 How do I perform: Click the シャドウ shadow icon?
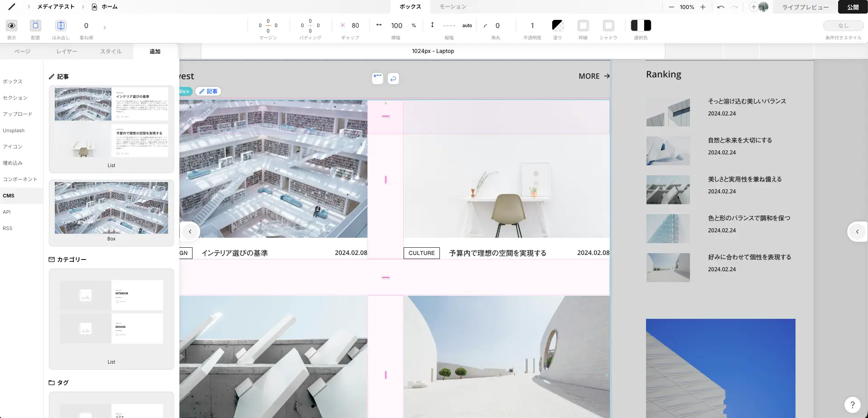[x=608, y=26]
